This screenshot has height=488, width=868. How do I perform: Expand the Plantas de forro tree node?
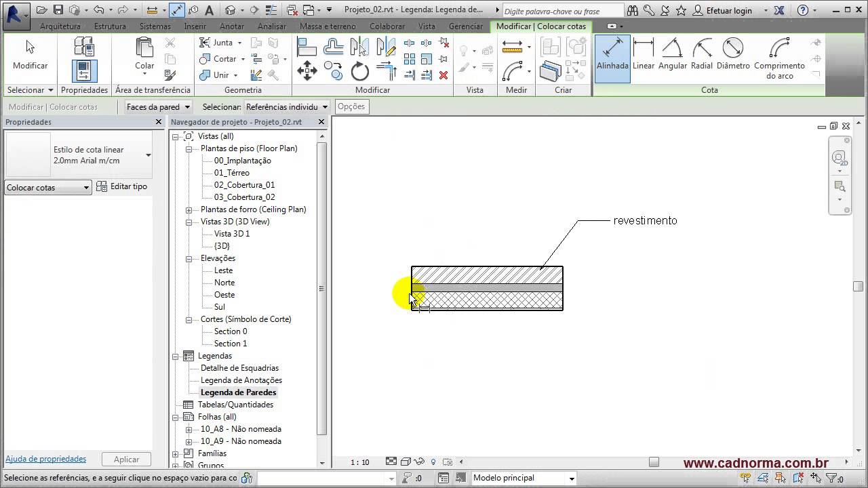pyautogui.click(x=189, y=209)
